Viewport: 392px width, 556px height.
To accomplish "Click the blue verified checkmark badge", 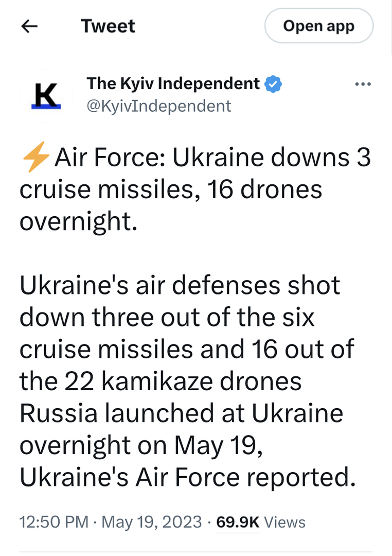I will tap(273, 83).
